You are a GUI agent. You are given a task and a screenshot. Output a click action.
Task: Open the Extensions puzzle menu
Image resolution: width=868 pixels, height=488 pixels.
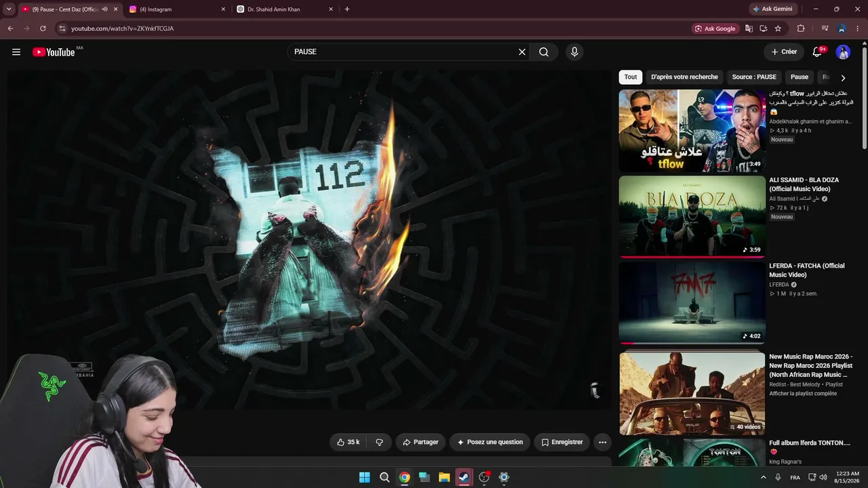801,28
